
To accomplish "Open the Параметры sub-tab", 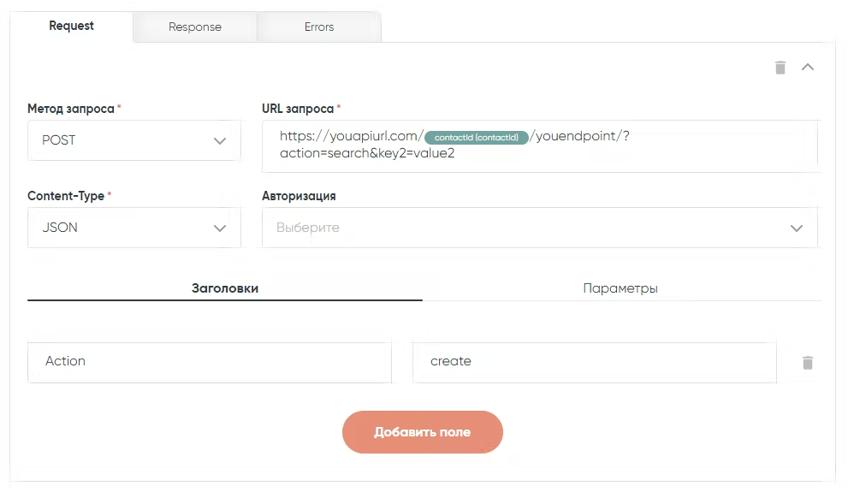I will (620, 288).
